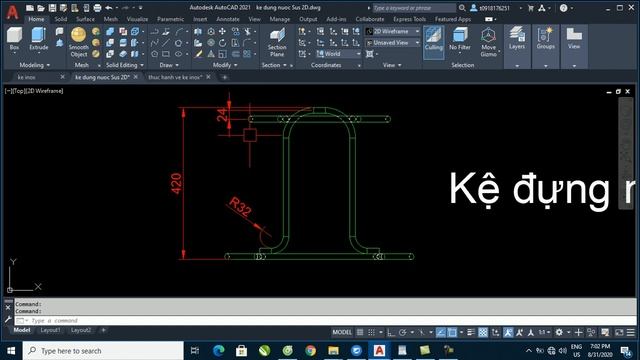
Task: Toggle snap mode in status bar
Action: pyautogui.click(x=371, y=333)
